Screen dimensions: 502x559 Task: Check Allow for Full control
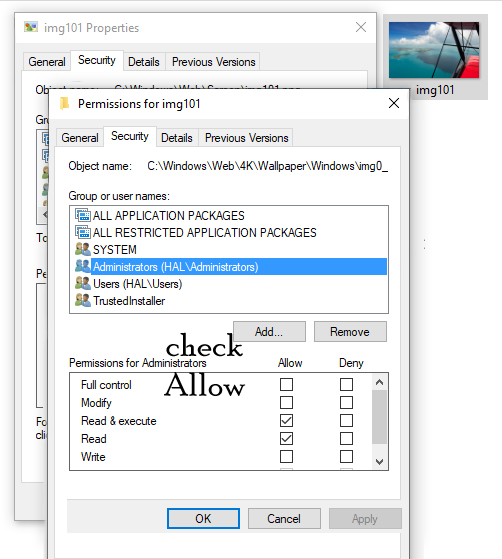click(286, 385)
